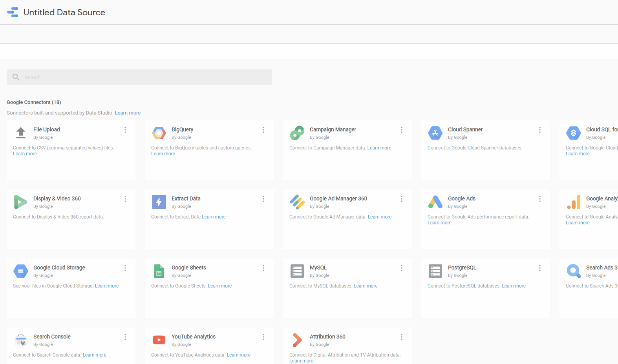Click the magnifying glass in search bar
The image size is (618, 364).
[x=16, y=77]
